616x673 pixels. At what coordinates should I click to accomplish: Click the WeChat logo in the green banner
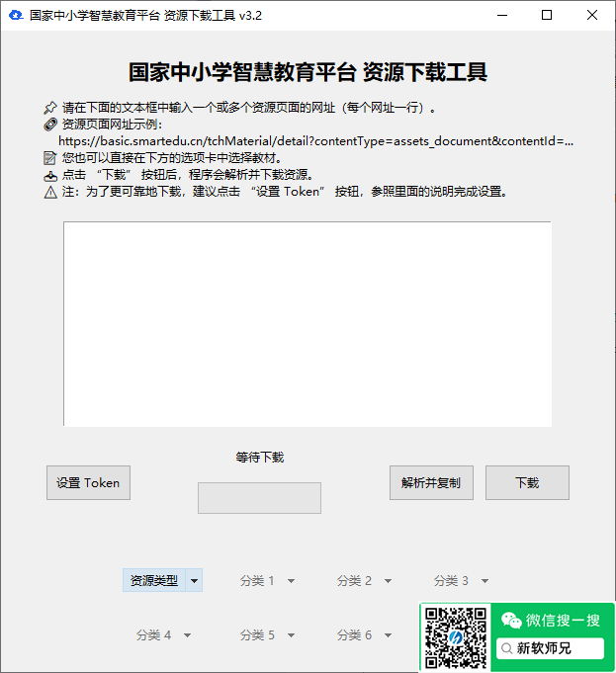click(x=511, y=621)
